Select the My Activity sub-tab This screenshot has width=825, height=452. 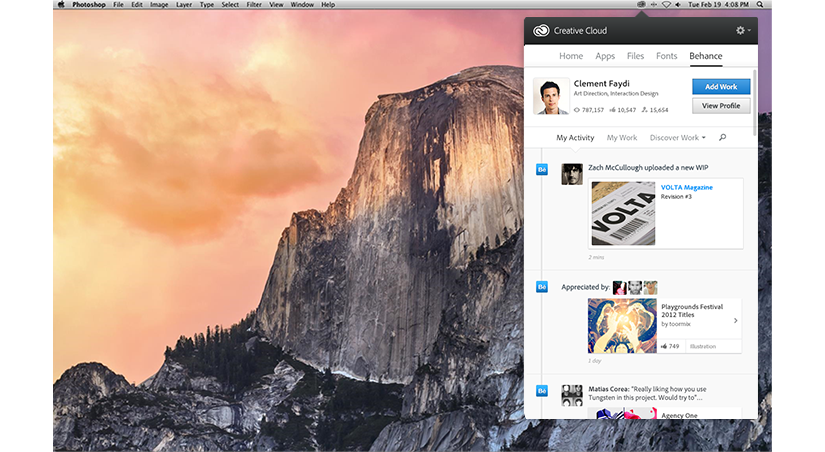575,137
